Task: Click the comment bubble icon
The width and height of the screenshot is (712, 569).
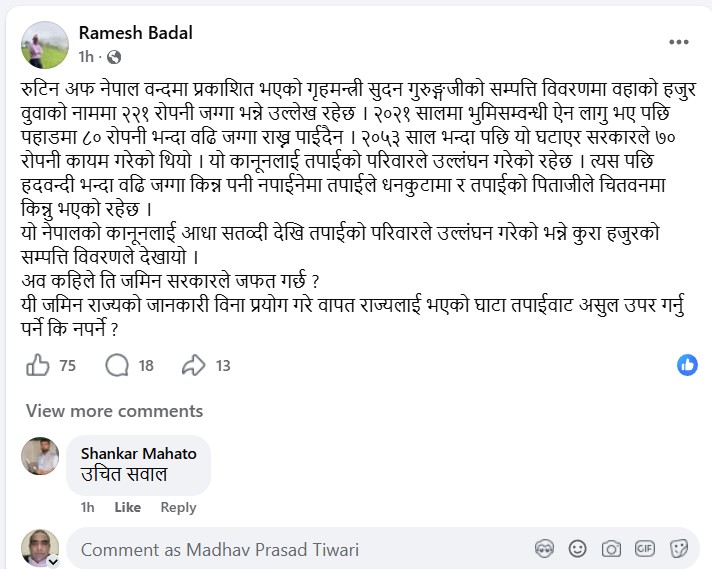Action: pyautogui.click(x=117, y=366)
